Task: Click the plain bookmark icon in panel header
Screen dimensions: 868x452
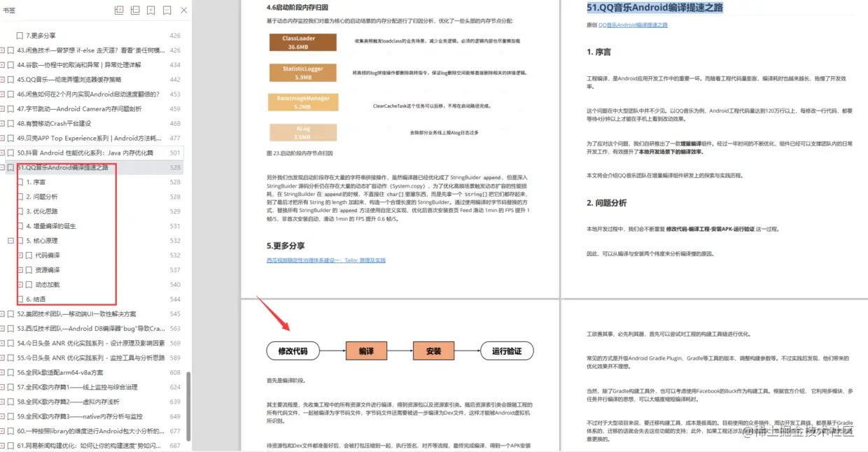Action: coord(167,10)
